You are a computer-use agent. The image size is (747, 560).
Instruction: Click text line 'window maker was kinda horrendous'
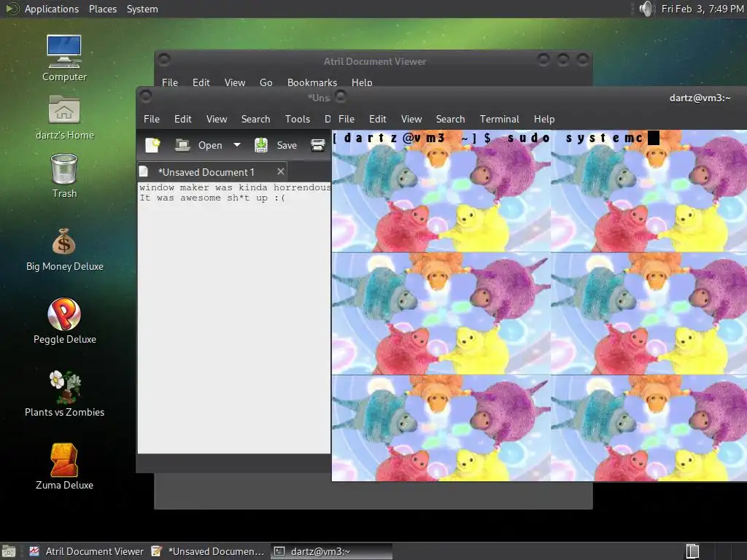click(x=235, y=187)
